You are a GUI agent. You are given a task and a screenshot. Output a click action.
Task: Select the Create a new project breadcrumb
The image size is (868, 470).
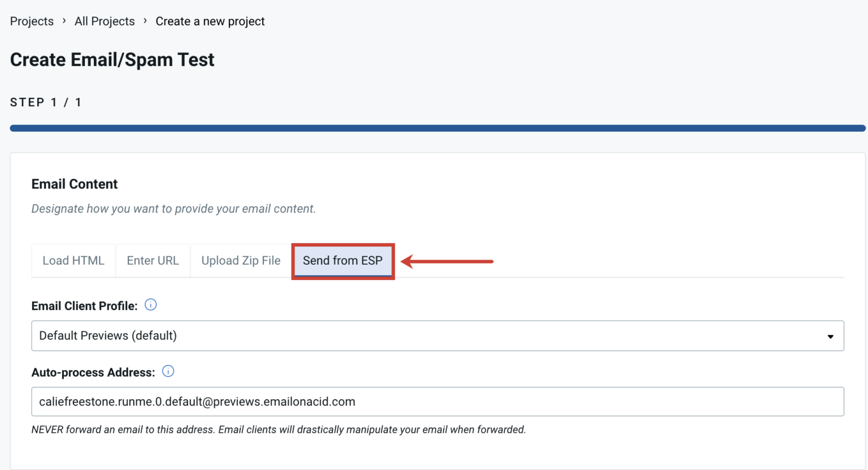(x=210, y=21)
